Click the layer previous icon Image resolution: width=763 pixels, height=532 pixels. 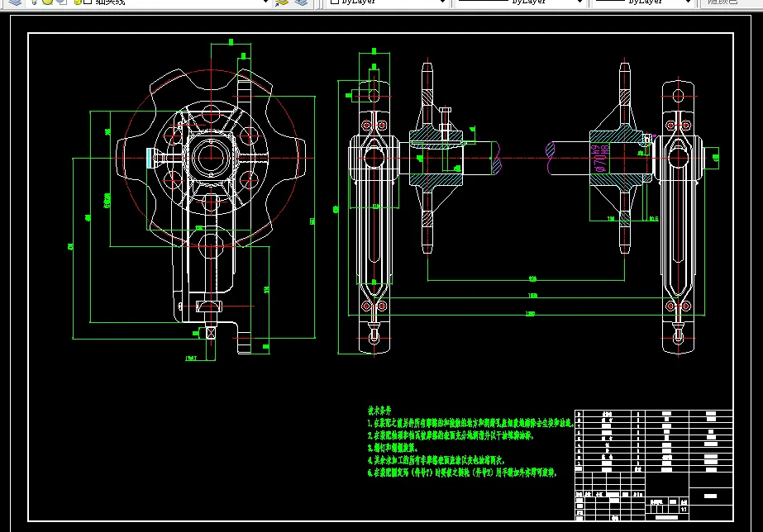click(301, 2)
